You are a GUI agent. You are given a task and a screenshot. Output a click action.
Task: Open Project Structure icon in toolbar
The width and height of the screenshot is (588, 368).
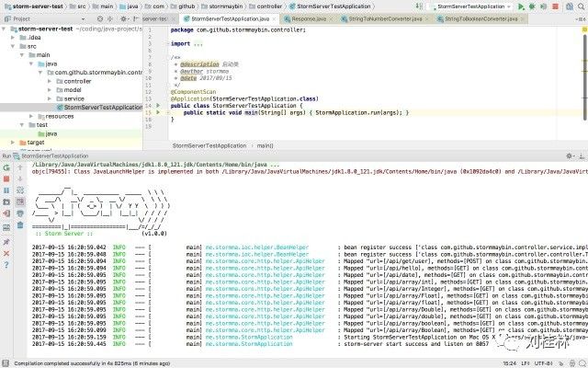pos(570,6)
